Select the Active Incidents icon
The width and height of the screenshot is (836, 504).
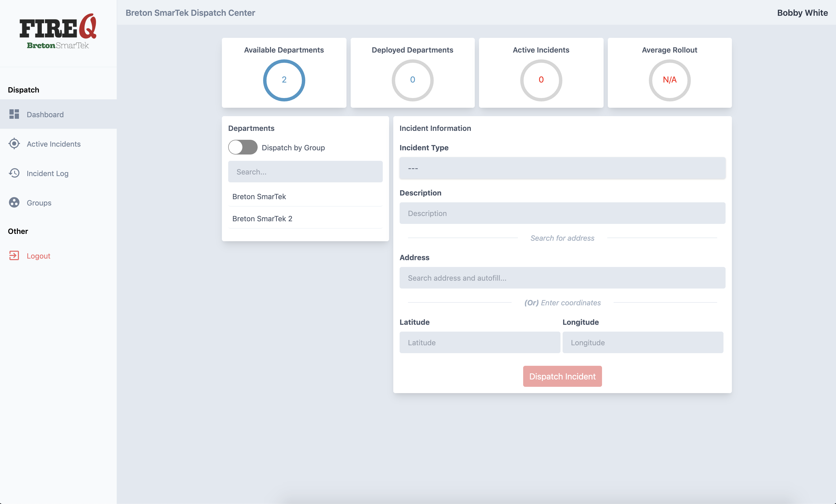point(14,144)
